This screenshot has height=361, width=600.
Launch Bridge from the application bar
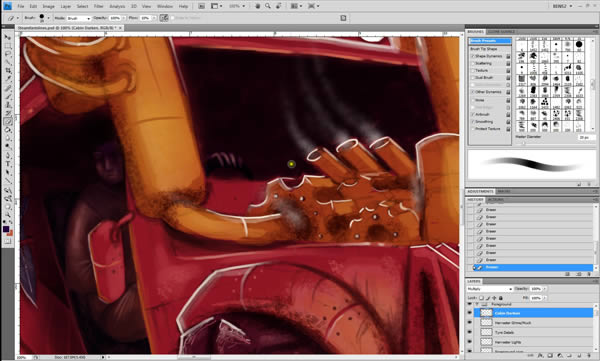click(202, 6)
